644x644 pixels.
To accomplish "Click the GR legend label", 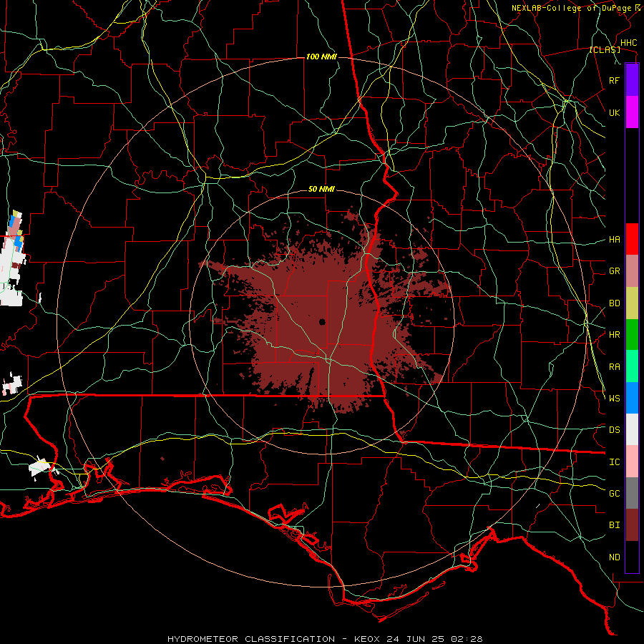I will pyautogui.click(x=615, y=271).
